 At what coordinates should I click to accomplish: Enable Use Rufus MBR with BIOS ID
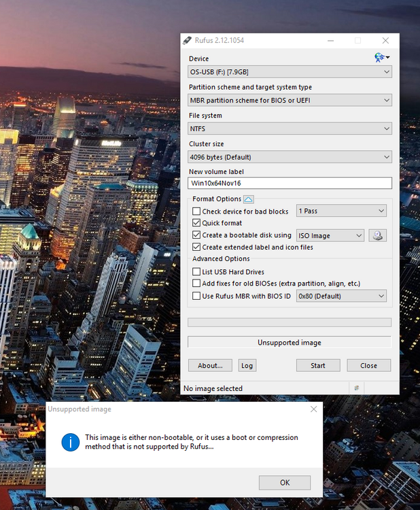click(x=196, y=296)
